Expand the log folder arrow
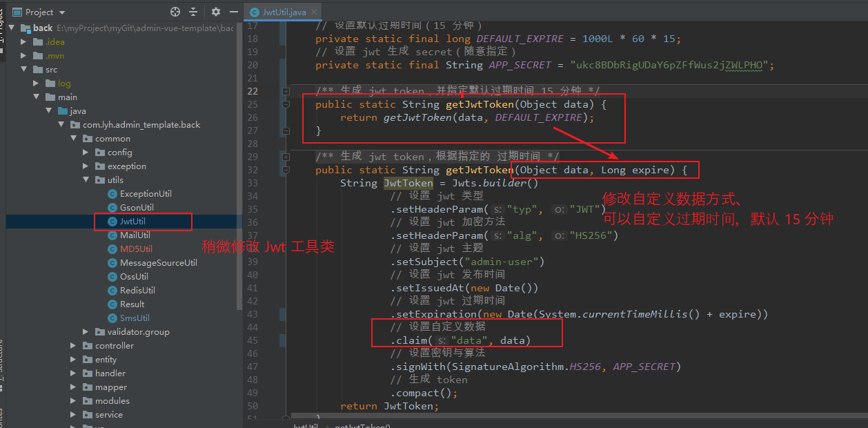The image size is (868, 428). [x=37, y=84]
